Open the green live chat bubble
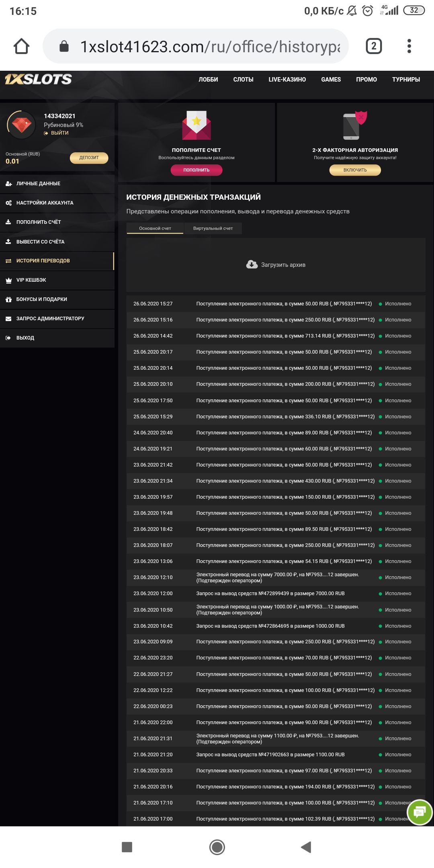The width and height of the screenshot is (434, 868). 419,812
